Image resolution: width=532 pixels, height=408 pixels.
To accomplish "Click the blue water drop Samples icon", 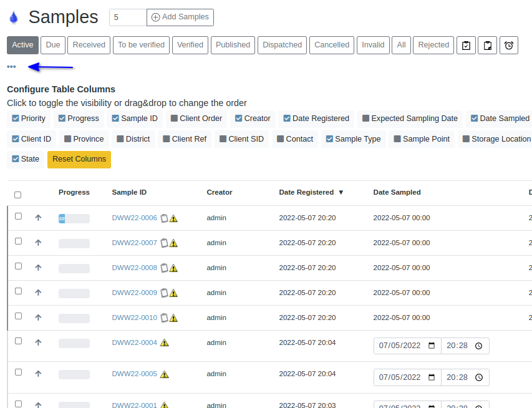I will coord(14,17).
